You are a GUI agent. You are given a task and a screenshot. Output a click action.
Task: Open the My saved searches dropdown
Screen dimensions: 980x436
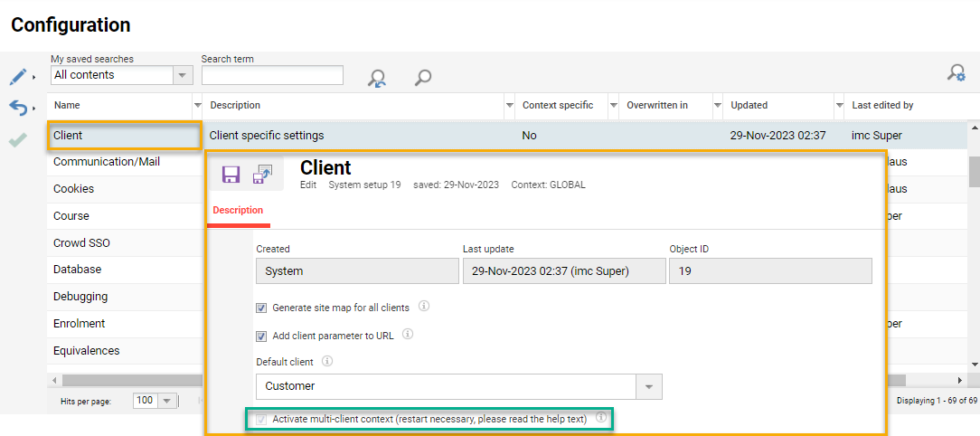tap(183, 75)
